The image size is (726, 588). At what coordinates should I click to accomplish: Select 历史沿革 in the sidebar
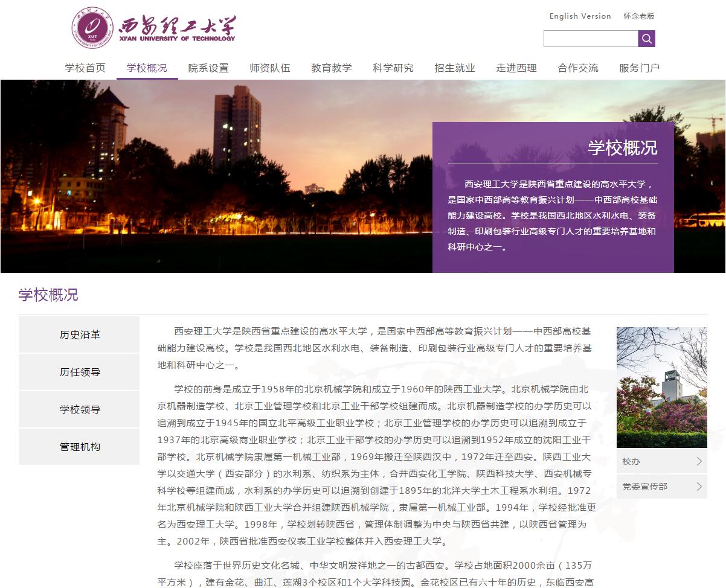79,334
